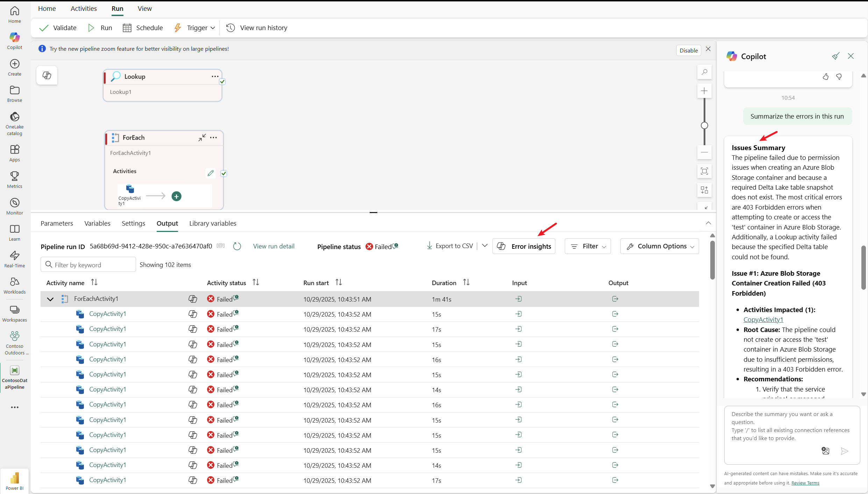Screen dimensions: 868x494
Task: Click the canvas zoom slider handle
Action: (x=704, y=125)
